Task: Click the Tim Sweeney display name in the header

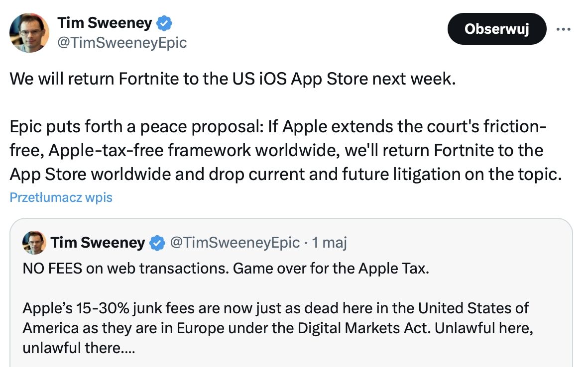Action: pyautogui.click(x=105, y=23)
